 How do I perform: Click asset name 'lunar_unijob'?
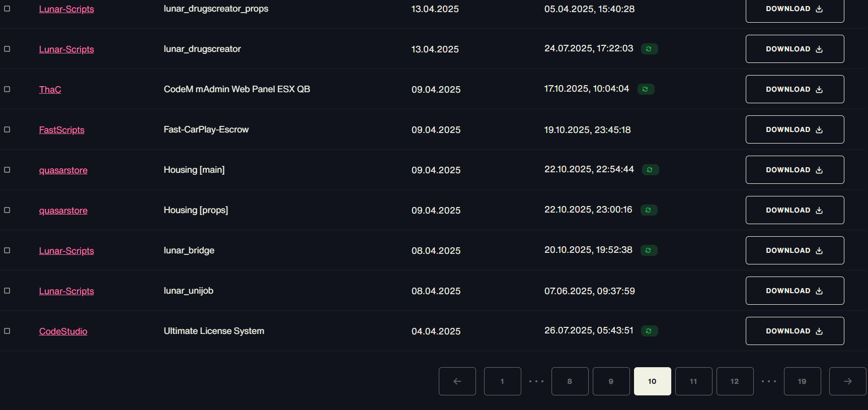point(189,291)
